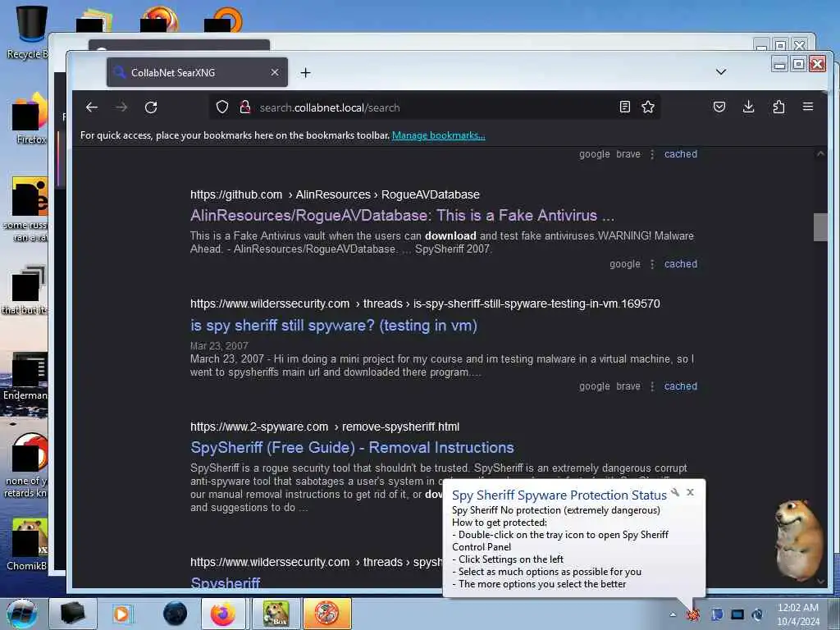Open the Firefox downloads panel

point(749,107)
